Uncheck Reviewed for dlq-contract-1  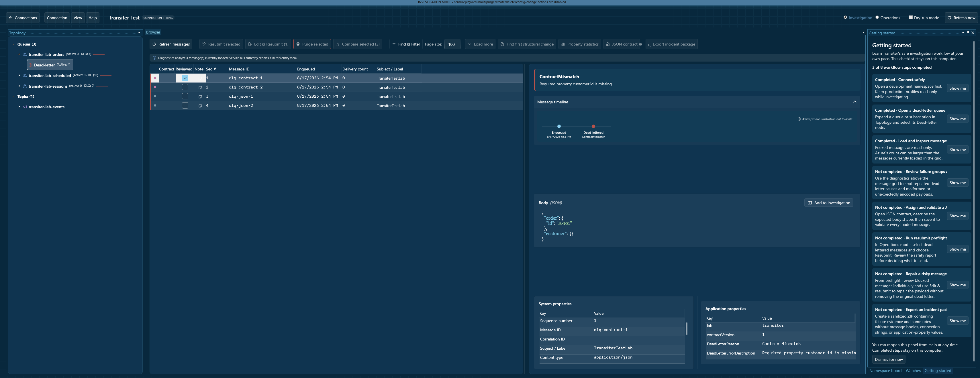tap(185, 78)
